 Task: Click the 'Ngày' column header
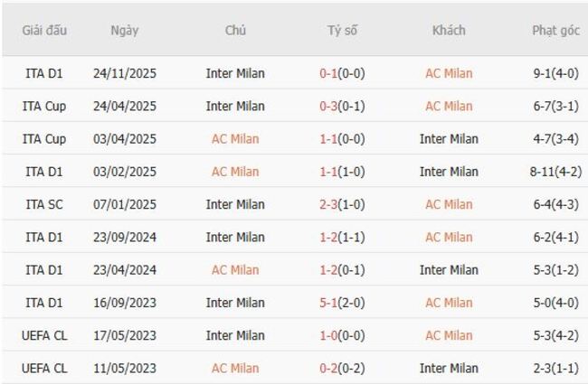pyautogui.click(x=124, y=31)
